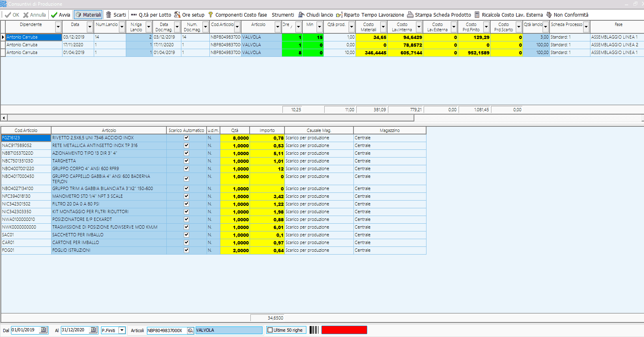Enable Ultime 50 righe checkbox
644x337 pixels.
tap(270, 330)
